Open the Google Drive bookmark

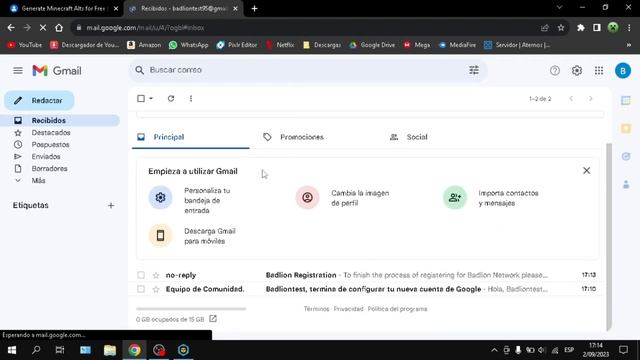372,45
